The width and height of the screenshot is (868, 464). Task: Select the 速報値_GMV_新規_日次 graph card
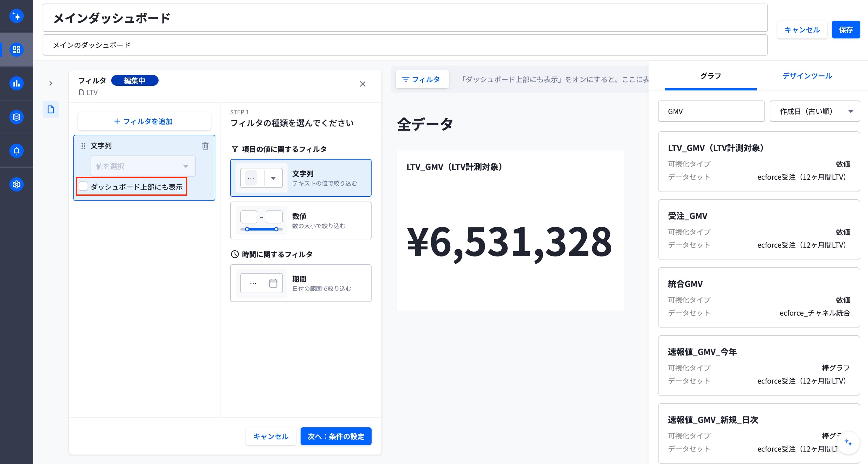point(759,434)
